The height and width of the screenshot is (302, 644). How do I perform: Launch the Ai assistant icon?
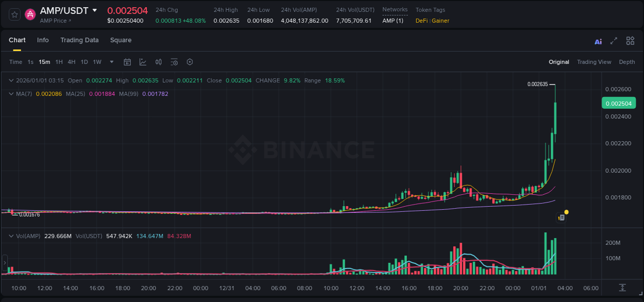598,41
